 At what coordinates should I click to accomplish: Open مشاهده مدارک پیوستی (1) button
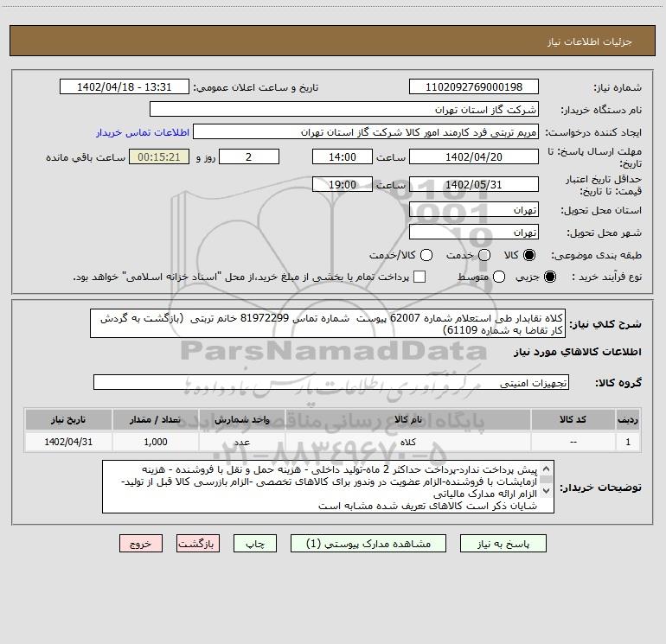(x=368, y=544)
